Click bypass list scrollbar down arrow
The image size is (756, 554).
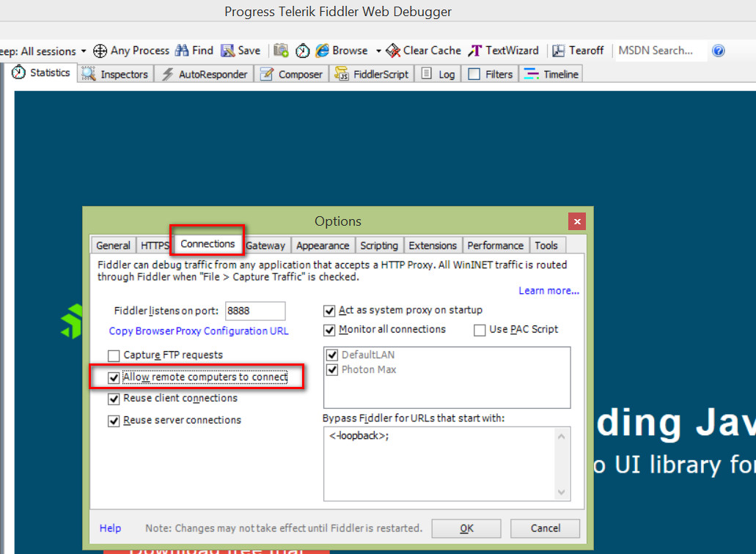pos(561,492)
